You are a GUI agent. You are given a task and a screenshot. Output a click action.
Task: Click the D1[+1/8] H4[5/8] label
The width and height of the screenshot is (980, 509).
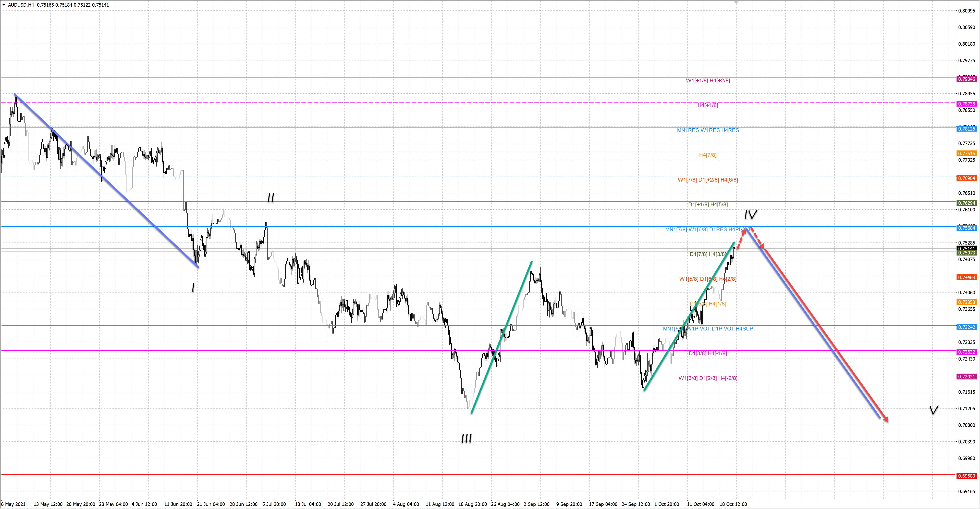708,205
